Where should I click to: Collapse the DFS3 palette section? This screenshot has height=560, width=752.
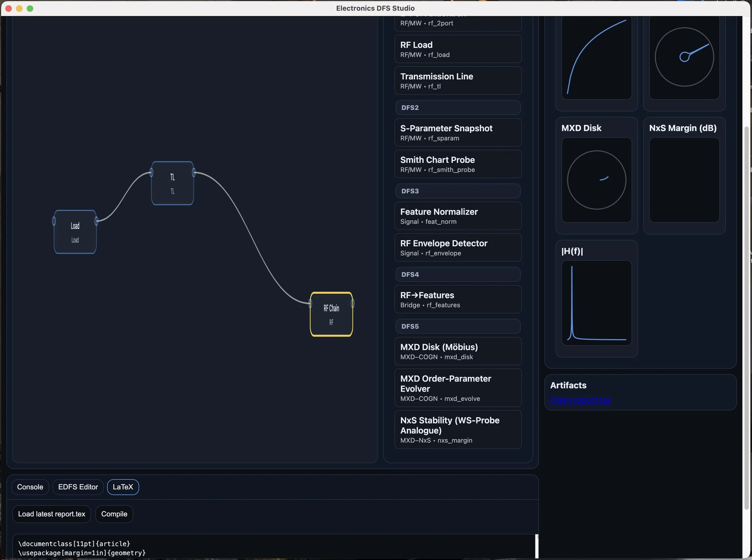pos(458,191)
